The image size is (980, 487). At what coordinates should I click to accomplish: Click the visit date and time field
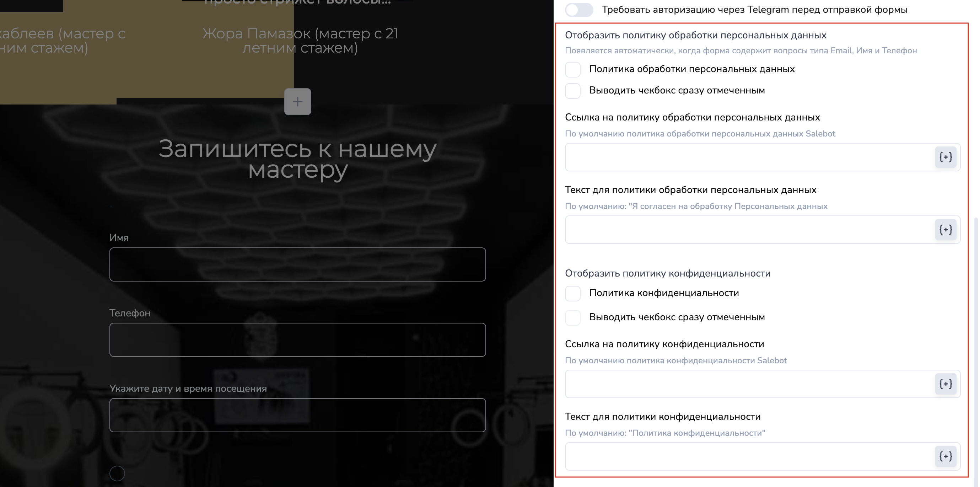(297, 415)
